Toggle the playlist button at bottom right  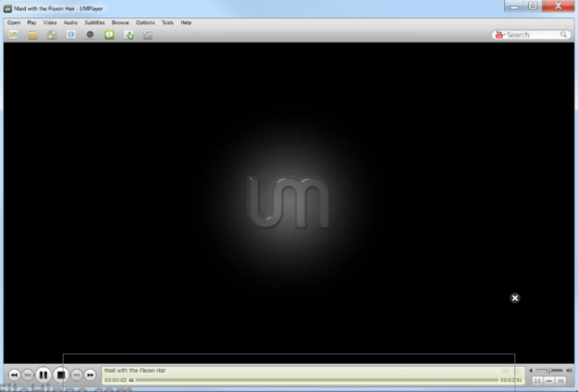tap(561, 380)
